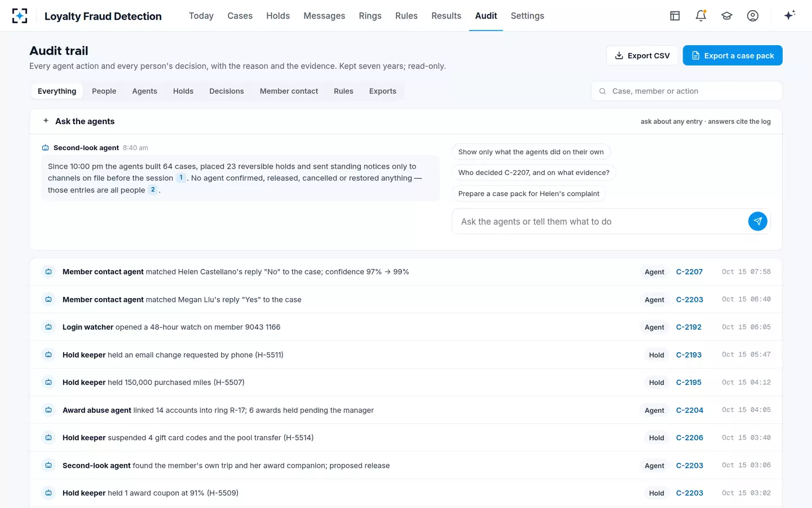This screenshot has height=508, width=812.
Task: Open the layout panel icon in header
Action: 675,16
